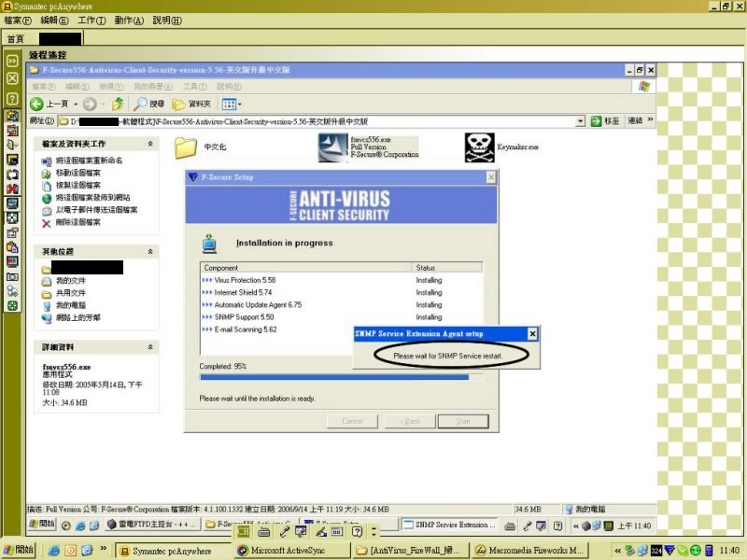Expand the 連結 links chevron
Screen dimensions: 747x560
(x=650, y=120)
